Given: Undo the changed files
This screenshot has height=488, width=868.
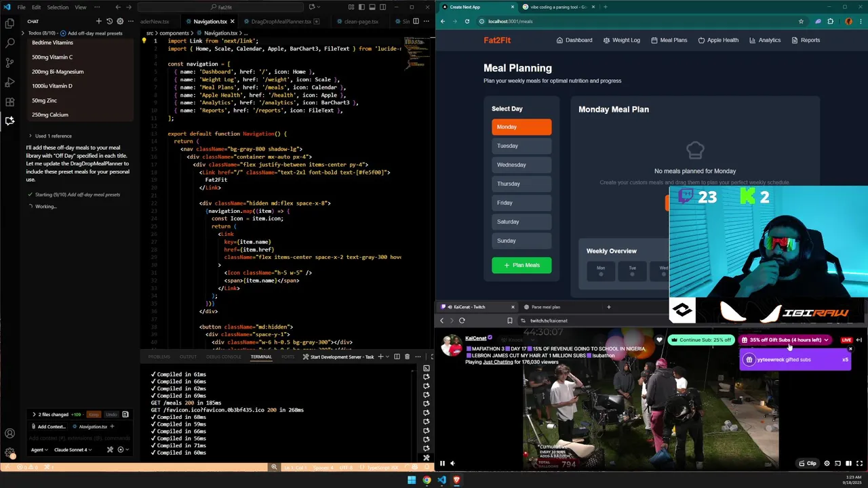Looking at the screenshot, I should coord(111,414).
